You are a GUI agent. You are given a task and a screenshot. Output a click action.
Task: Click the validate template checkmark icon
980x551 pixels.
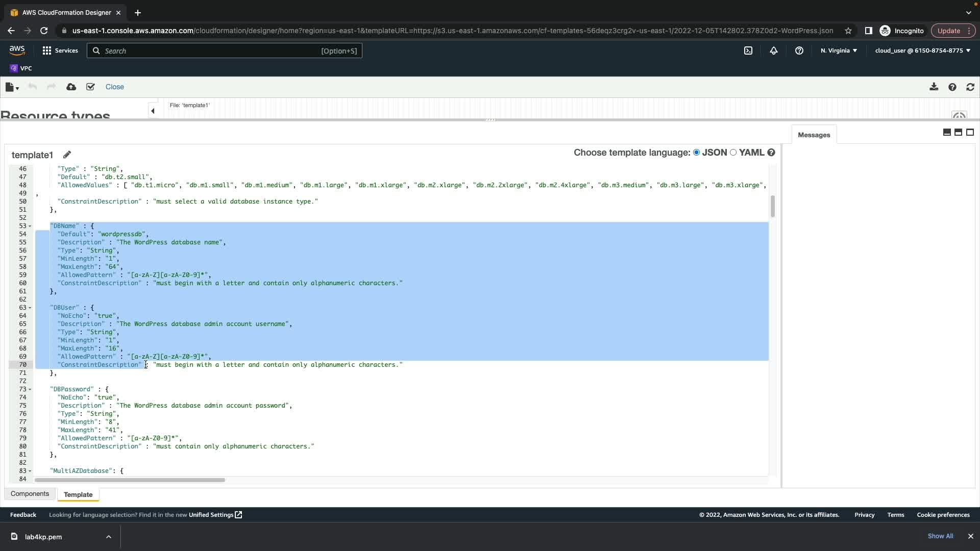tap(90, 87)
